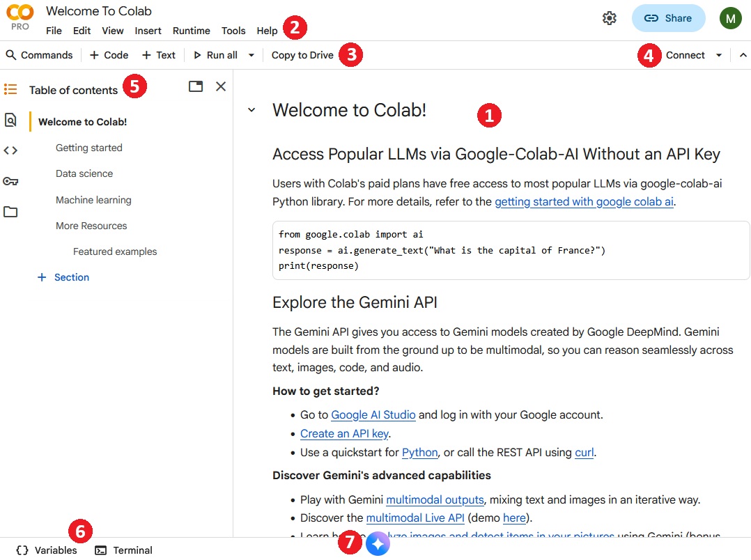
Task: Jump to Featured examples section
Action: click(115, 251)
